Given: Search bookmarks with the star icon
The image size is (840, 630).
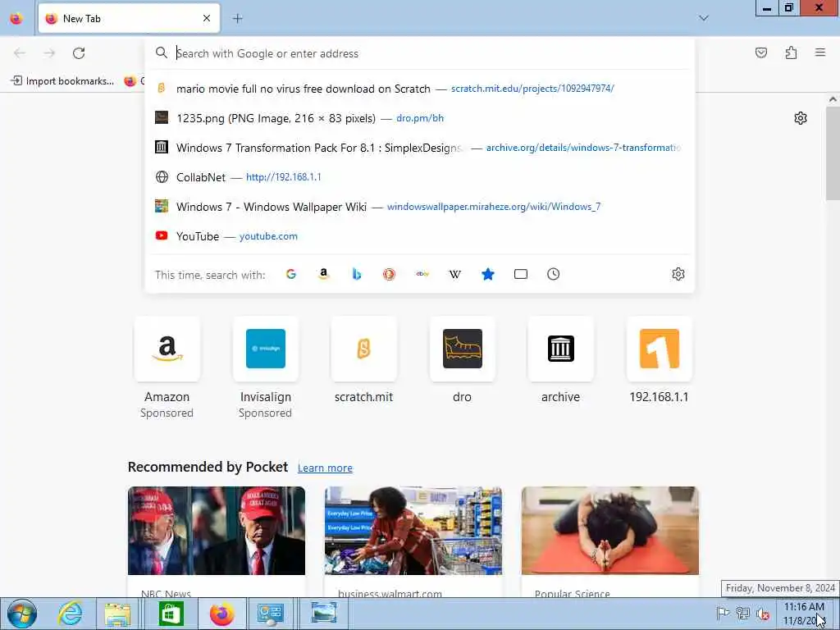Looking at the screenshot, I should pos(487,274).
